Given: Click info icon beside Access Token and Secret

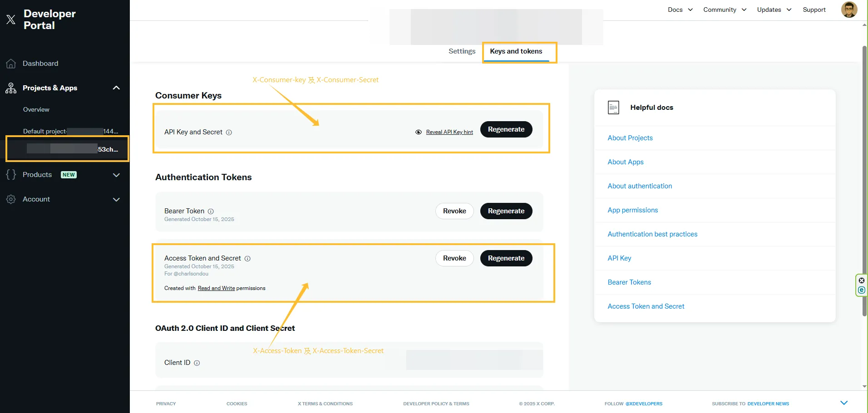Looking at the screenshot, I should 247,259.
